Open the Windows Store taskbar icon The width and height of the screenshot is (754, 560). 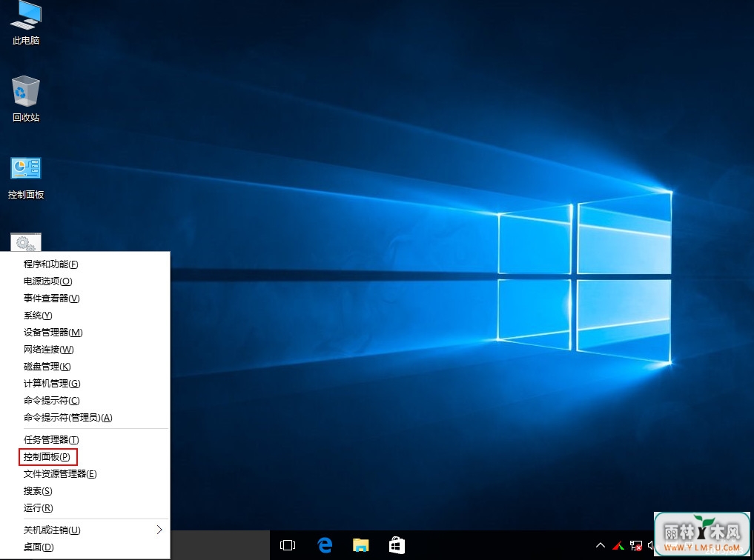397,545
